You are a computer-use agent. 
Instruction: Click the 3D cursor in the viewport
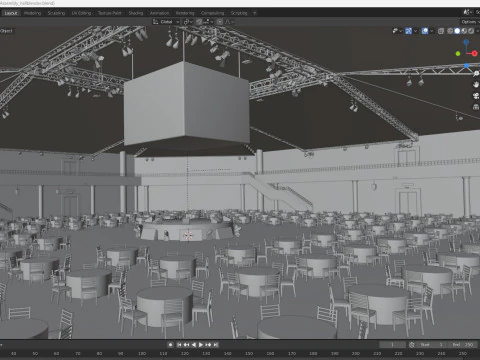click(188, 236)
